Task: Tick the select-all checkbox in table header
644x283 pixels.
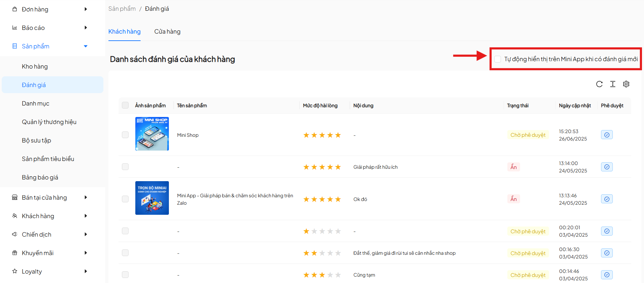Action: tap(125, 105)
